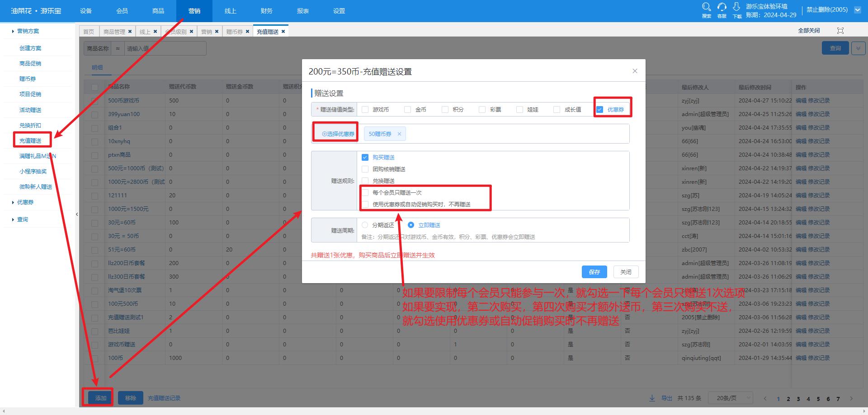Check 每个会员只赠送一次 checkbox
Screen dimensions: 868x415
tap(365, 192)
